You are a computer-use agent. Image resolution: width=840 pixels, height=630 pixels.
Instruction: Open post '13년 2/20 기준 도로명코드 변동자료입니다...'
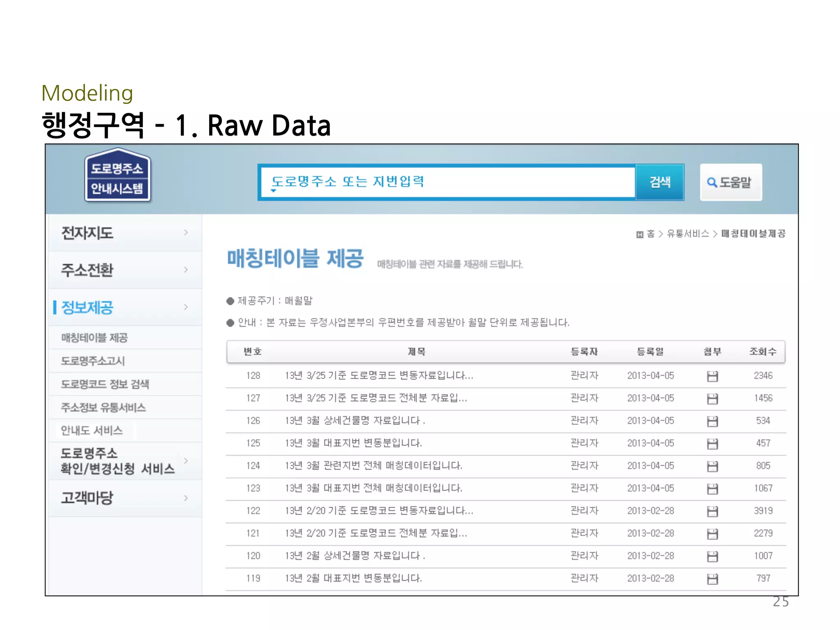click(379, 511)
